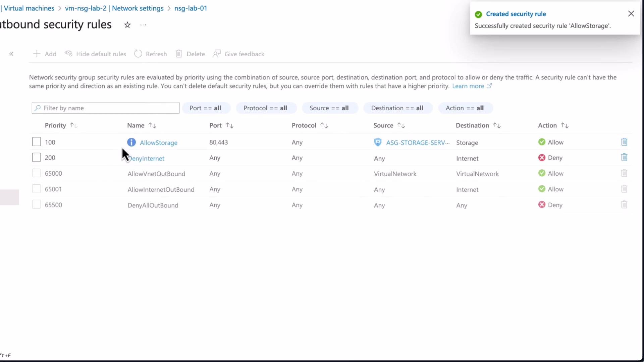The height and width of the screenshot is (362, 644).
Task: Click the info icon beside AllowStorage
Action: [131, 142]
